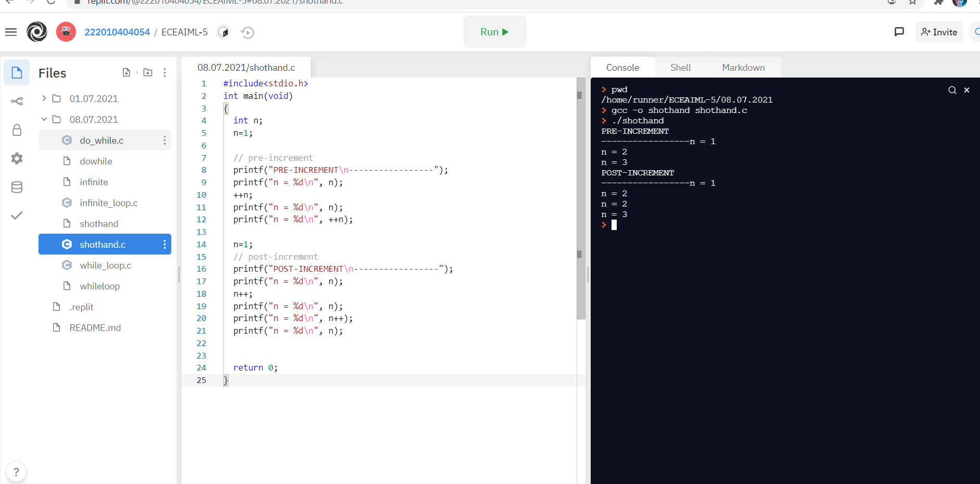Create a new file in Files panel
Screen dimensions: 980x484
(x=126, y=72)
